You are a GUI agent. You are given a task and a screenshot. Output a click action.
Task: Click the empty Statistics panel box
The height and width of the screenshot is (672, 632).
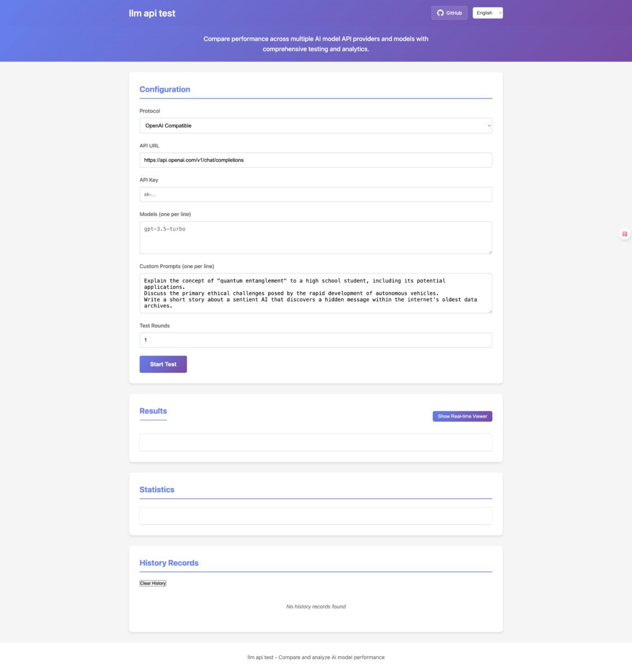[316, 516]
